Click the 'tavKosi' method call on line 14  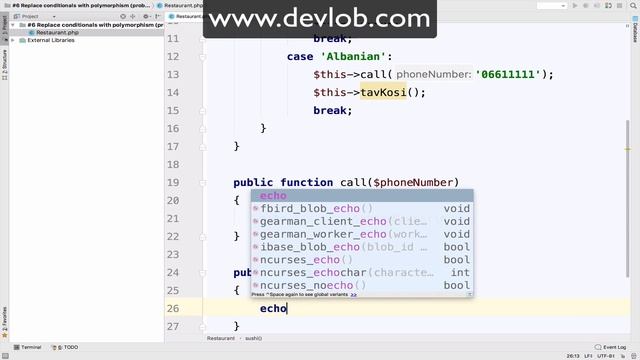pyautogui.click(x=383, y=93)
